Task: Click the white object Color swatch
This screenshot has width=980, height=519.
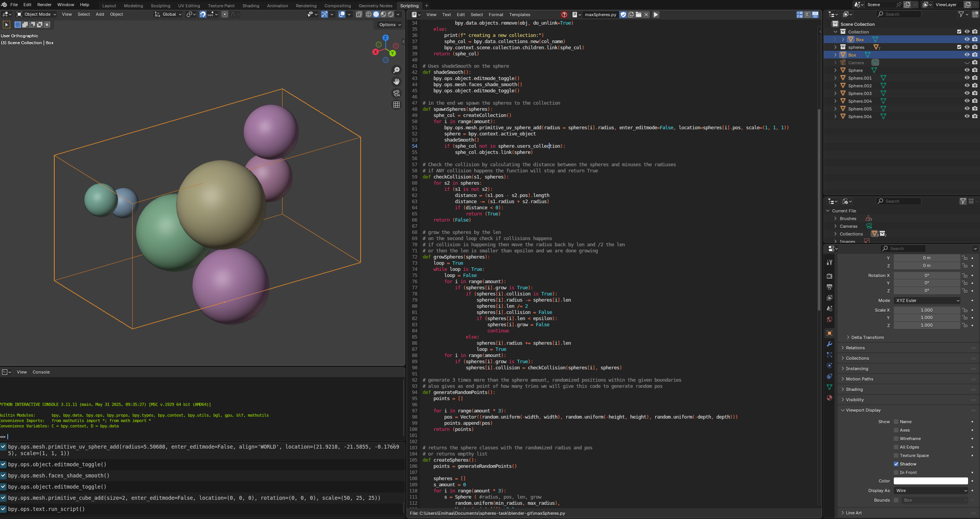Action: (x=930, y=481)
